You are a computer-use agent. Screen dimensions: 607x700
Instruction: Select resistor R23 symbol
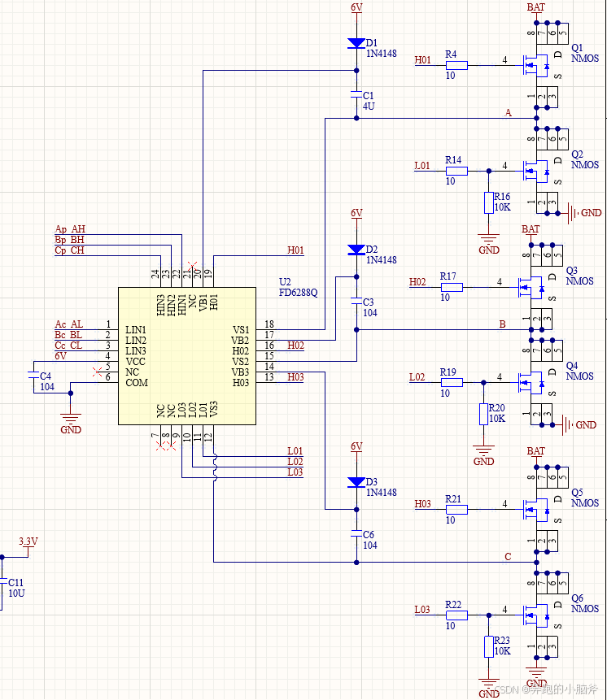[489, 647]
